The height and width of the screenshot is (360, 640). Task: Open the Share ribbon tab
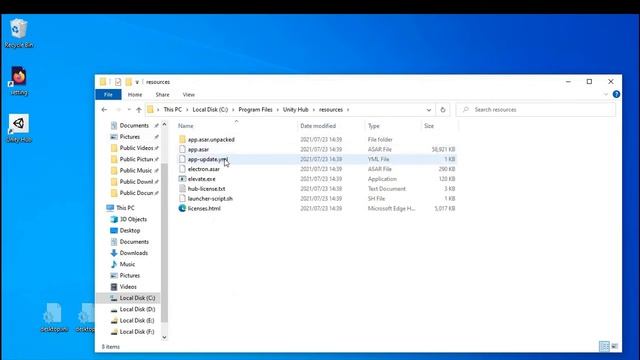(x=162, y=94)
